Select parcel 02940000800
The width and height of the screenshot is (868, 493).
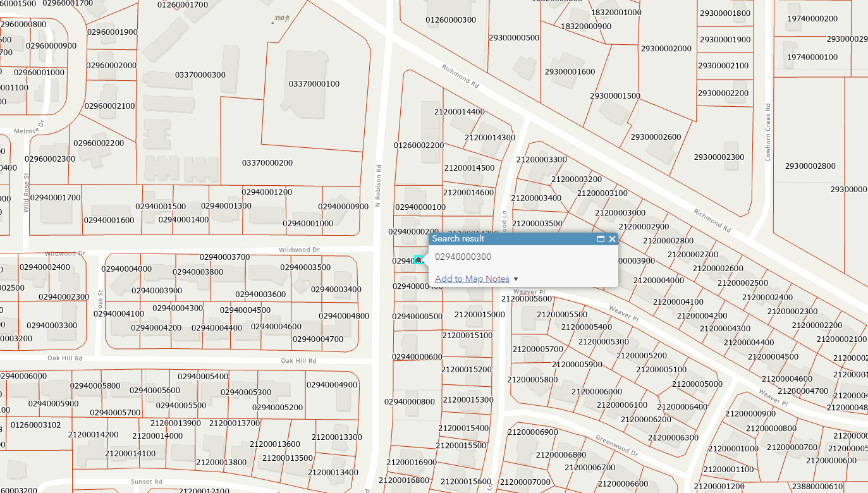pyautogui.click(x=410, y=402)
